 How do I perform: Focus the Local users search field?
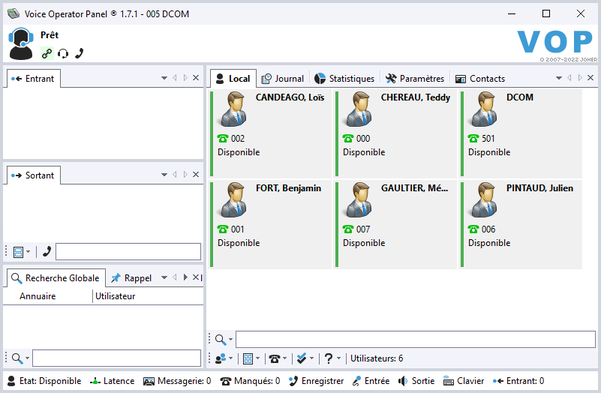415,339
